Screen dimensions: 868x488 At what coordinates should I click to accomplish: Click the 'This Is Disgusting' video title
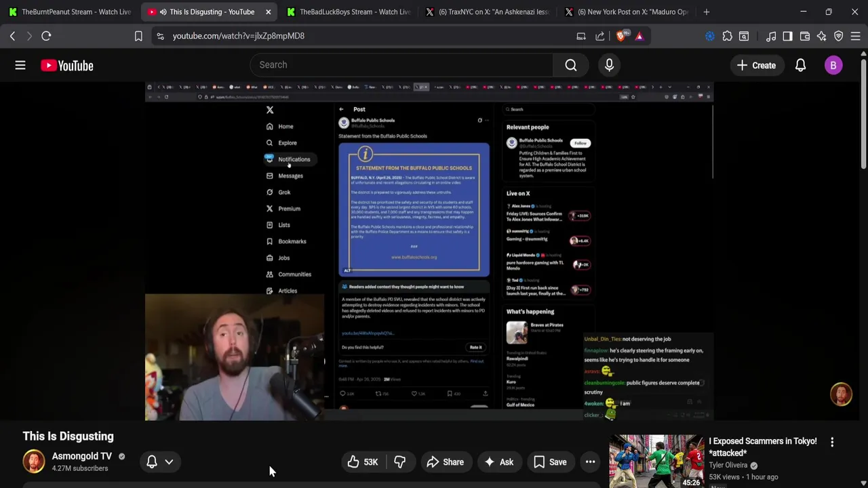pyautogui.click(x=68, y=436)
